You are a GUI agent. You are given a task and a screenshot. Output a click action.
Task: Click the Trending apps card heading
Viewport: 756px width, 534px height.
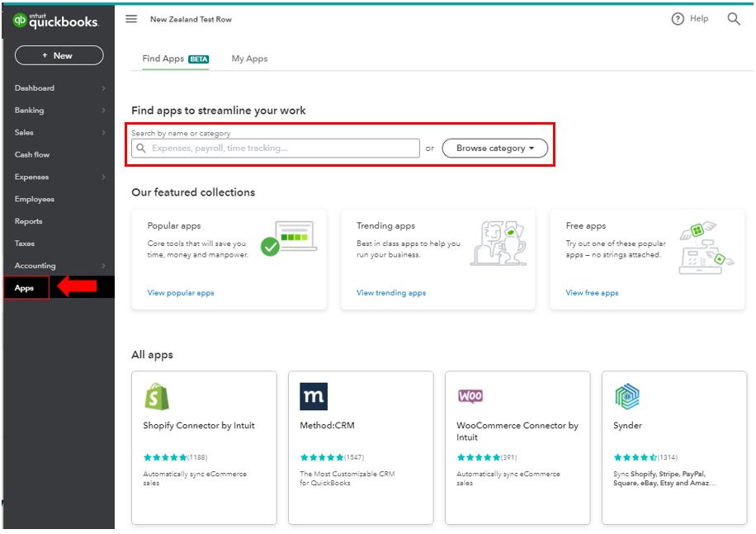point(385,225)
